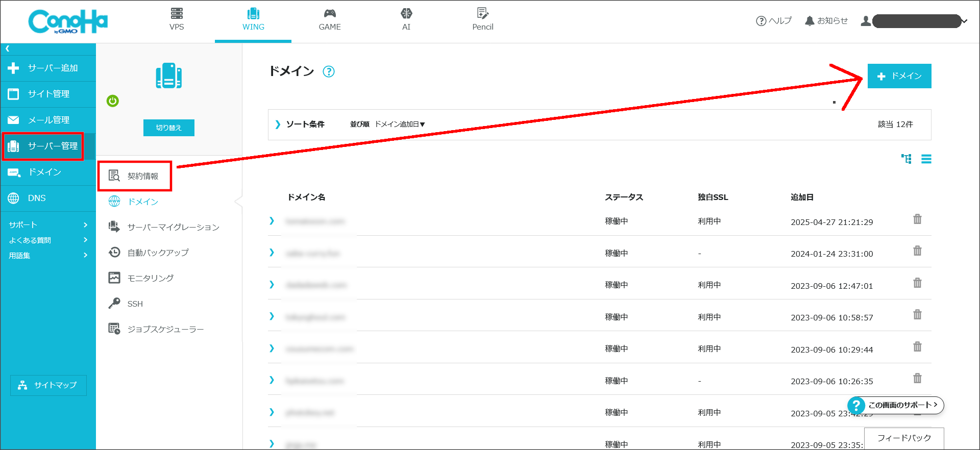This screenshot has width=980, height=450.
Task: Click the ＋ドメイン add button
Action: click(899, 76)
